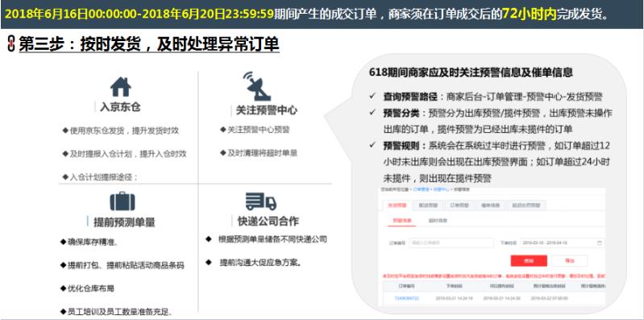Click the 订单管理 breadcrumb link

click(421, 189)
